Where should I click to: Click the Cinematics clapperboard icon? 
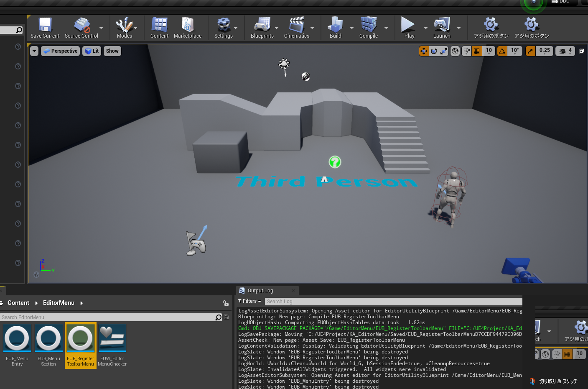pos(296,28)
